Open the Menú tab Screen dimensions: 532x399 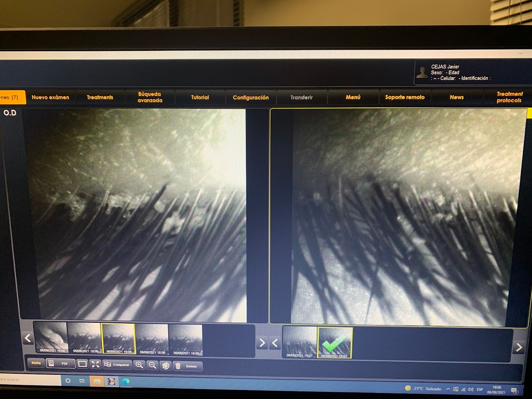[353, 97]
